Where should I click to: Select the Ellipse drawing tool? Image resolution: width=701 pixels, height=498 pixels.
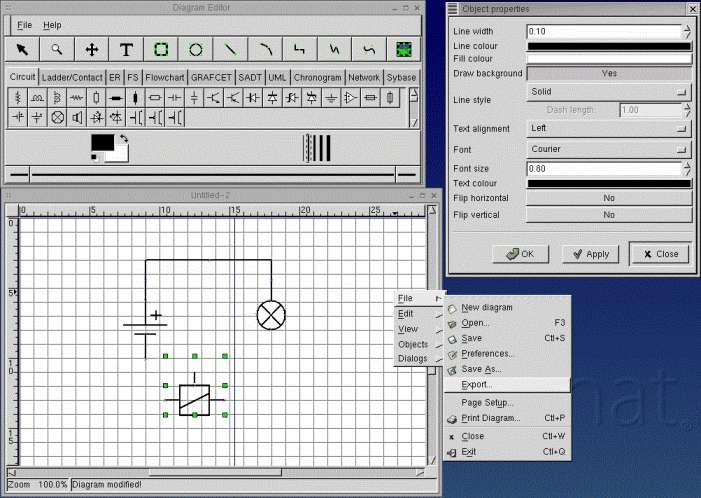pyautogui.click(x=196, y=48)
